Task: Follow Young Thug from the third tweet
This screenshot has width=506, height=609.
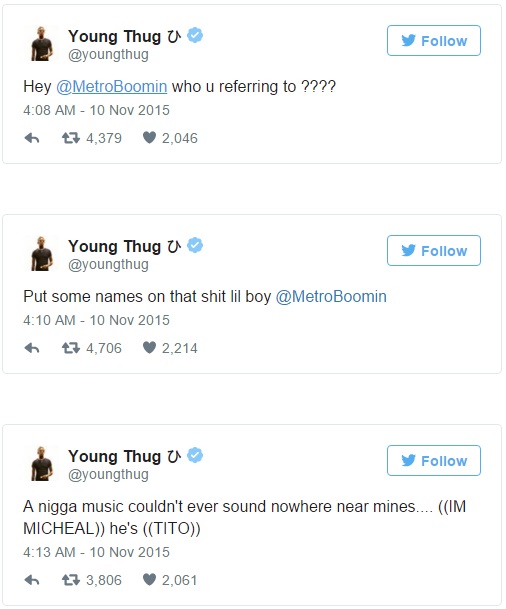Action: pyautogui.click(x=434, y=461)
